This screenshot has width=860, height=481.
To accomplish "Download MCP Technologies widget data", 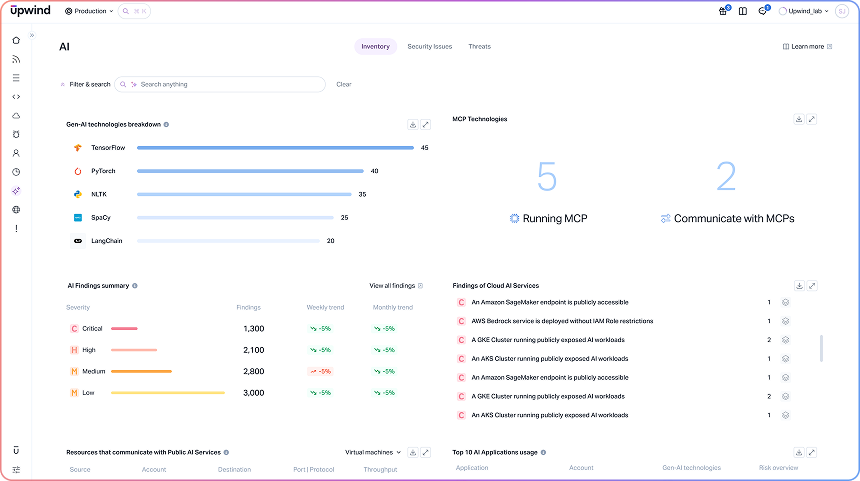I will pyautogui.click(x=799, y=119).
